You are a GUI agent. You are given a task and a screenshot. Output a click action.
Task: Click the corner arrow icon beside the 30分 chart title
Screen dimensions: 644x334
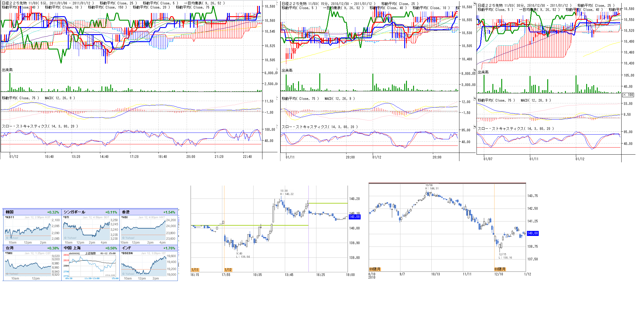[474, 4]
